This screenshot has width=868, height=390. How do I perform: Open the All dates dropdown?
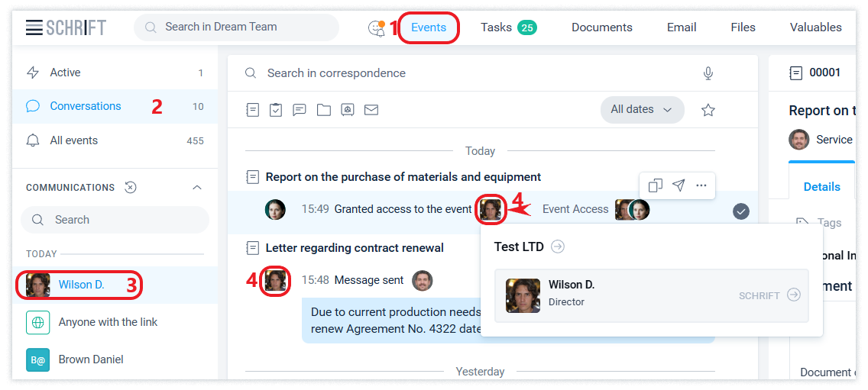coord(642,110)
